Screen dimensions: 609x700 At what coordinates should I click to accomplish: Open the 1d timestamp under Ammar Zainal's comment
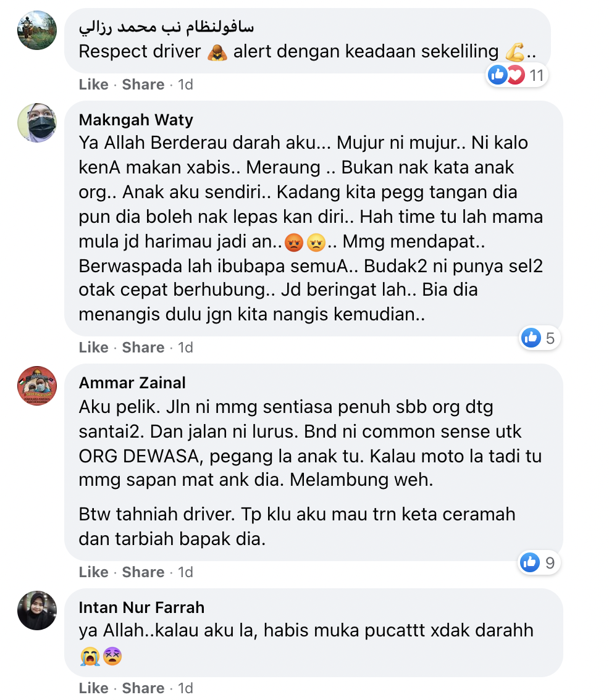point(185,572)
